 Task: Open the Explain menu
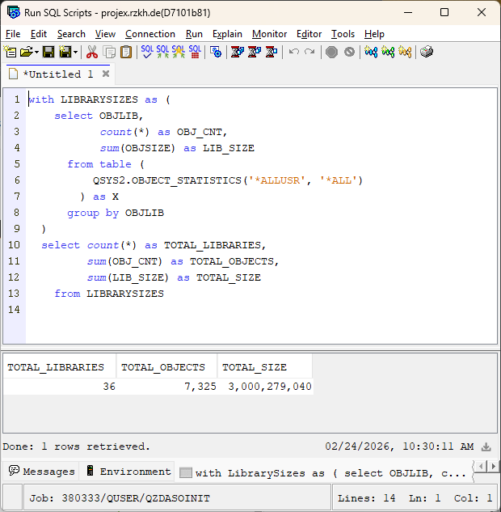point(227,34)
